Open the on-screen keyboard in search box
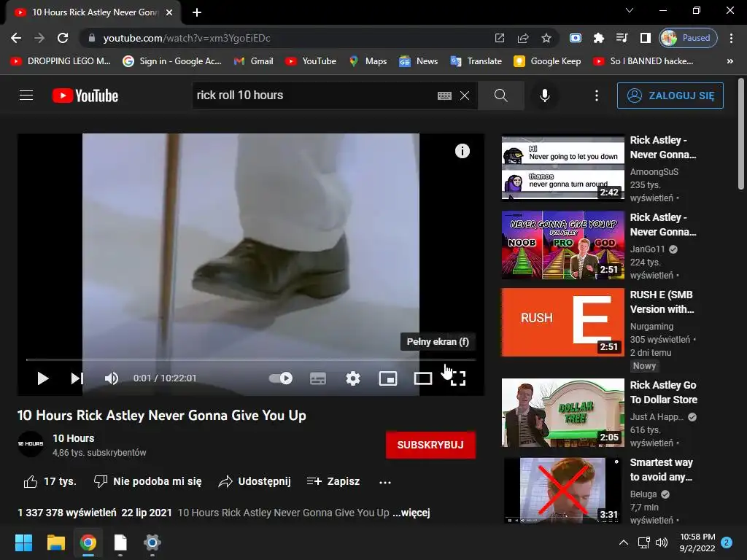747x560 pixels. 444,96
